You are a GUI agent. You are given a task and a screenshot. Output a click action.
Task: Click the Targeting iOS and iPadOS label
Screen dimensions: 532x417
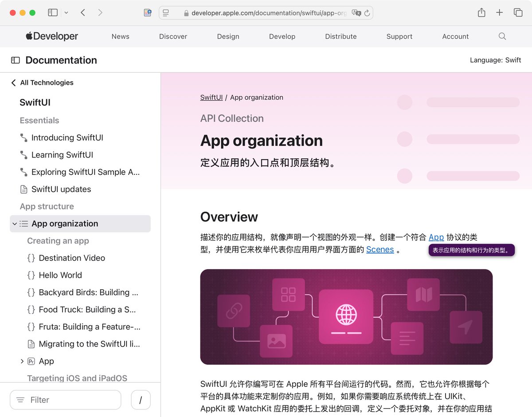[77, 378]
